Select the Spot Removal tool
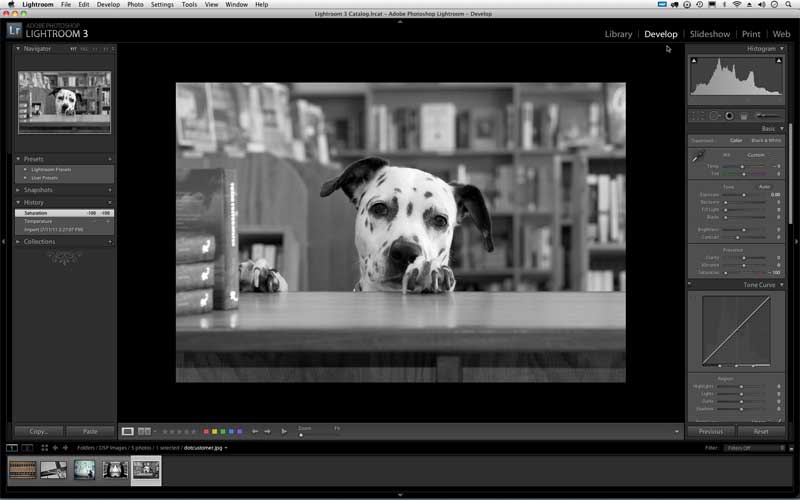This screenshot has height=500, width=800. [x=713, y=116]
